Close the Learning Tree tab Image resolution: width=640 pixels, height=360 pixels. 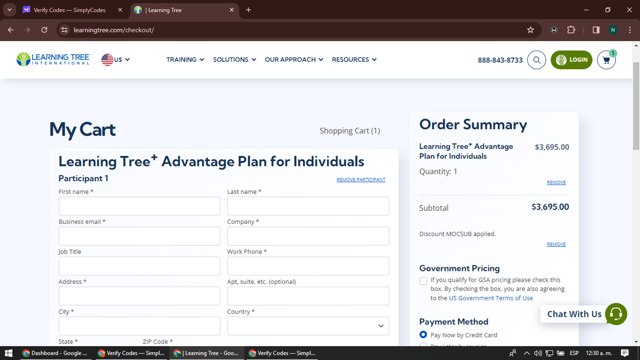(x=231, y=10)
